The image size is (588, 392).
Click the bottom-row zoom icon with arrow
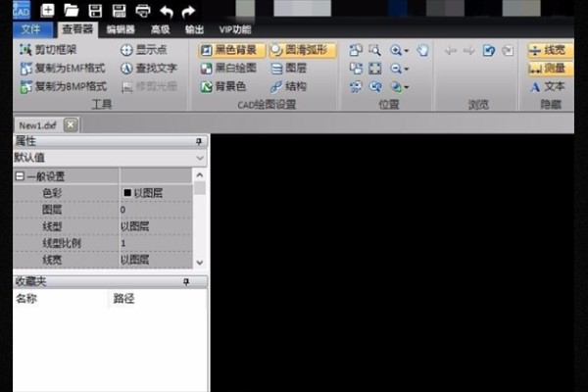coord(375,86)
